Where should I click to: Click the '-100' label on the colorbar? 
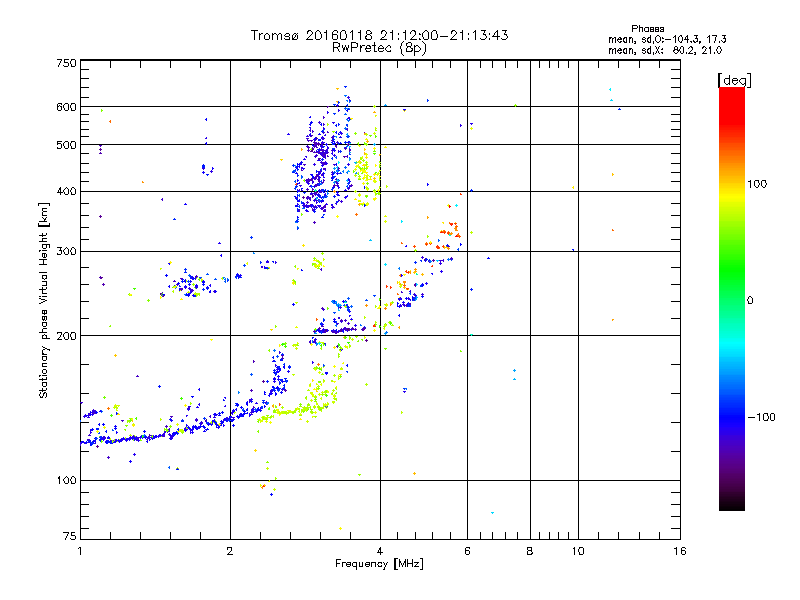point(762,417)
